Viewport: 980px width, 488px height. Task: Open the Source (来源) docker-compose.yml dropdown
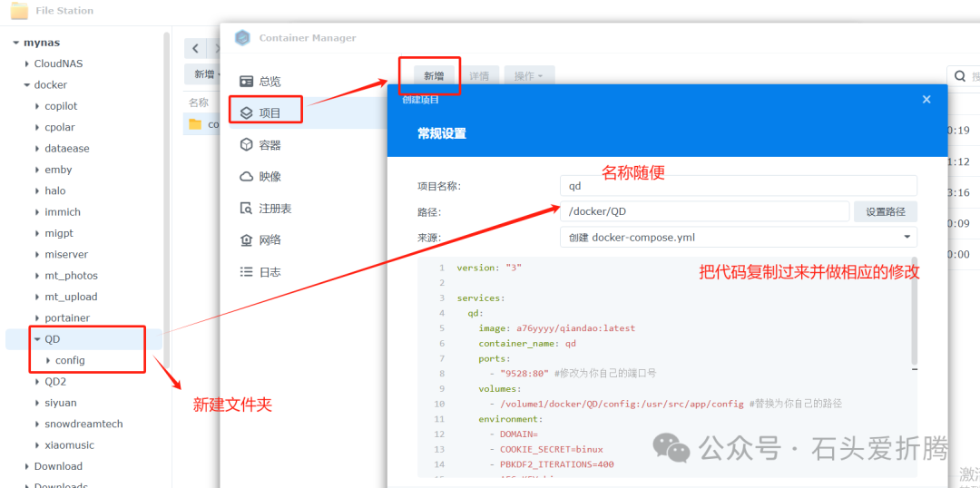point(738,238)
